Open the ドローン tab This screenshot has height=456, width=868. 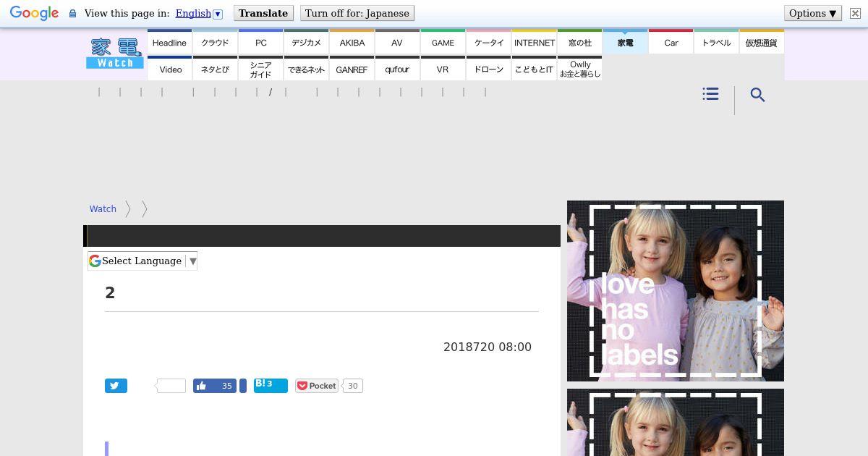(x=488, y=69)
